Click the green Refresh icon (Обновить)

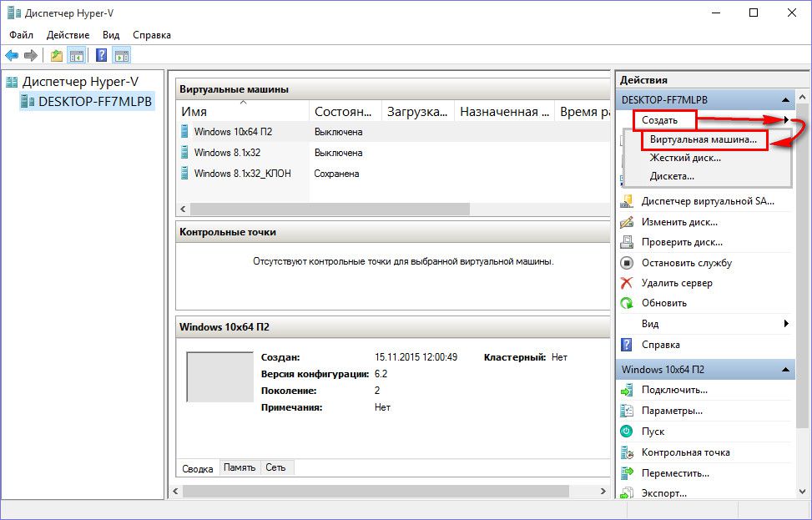pos(627,303)
